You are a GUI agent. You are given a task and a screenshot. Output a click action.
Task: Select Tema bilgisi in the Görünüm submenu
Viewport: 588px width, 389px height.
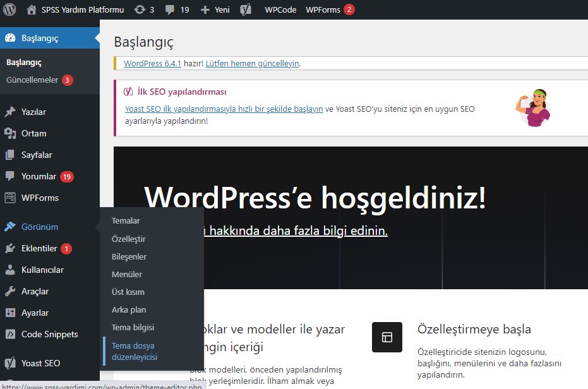pyautogui.click(x=133, y=328)
